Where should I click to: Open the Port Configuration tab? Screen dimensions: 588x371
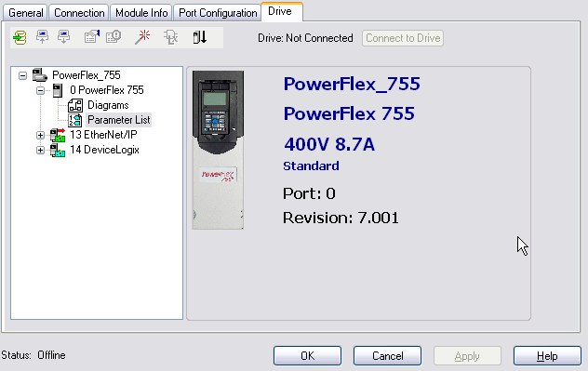pos(218,13)
